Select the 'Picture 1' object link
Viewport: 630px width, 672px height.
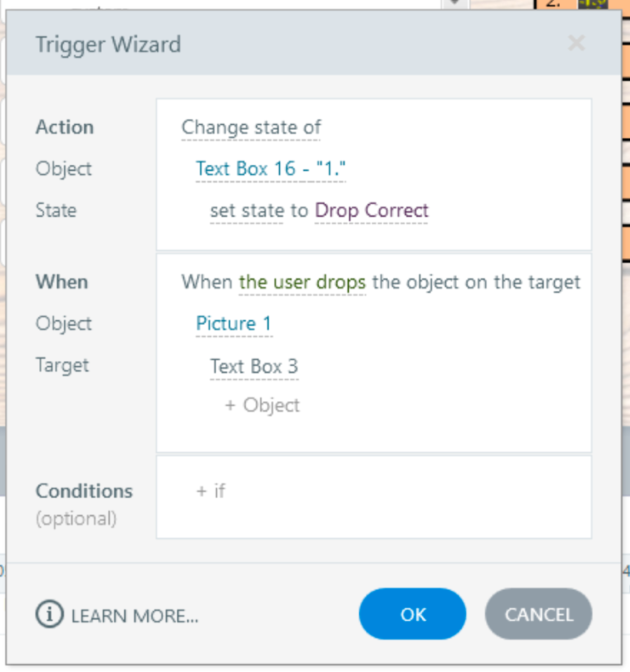tap(234, 323)
